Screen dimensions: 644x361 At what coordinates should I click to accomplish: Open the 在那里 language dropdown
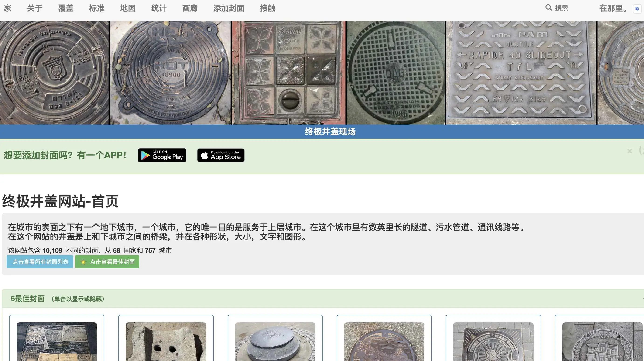(613, 8)
